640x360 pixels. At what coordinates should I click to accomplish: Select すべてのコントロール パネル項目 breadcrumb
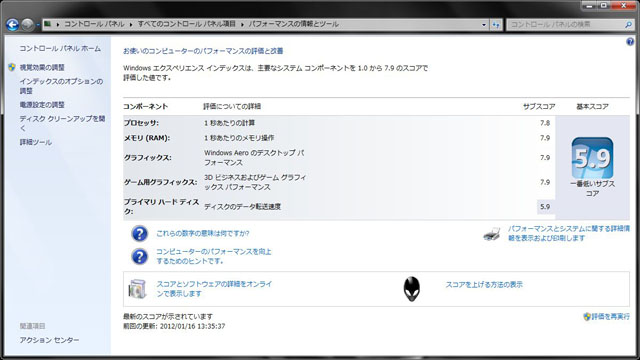pos(187,24)
